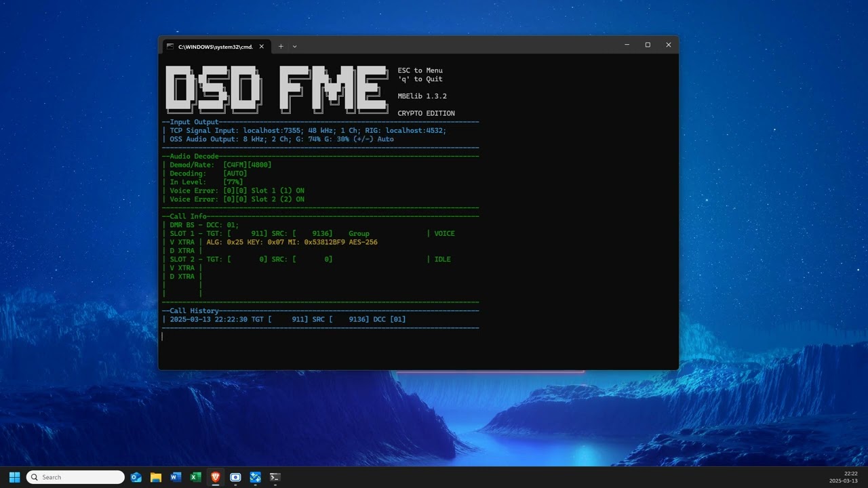Switch to Terminal app in taskbar

[275, 477]
